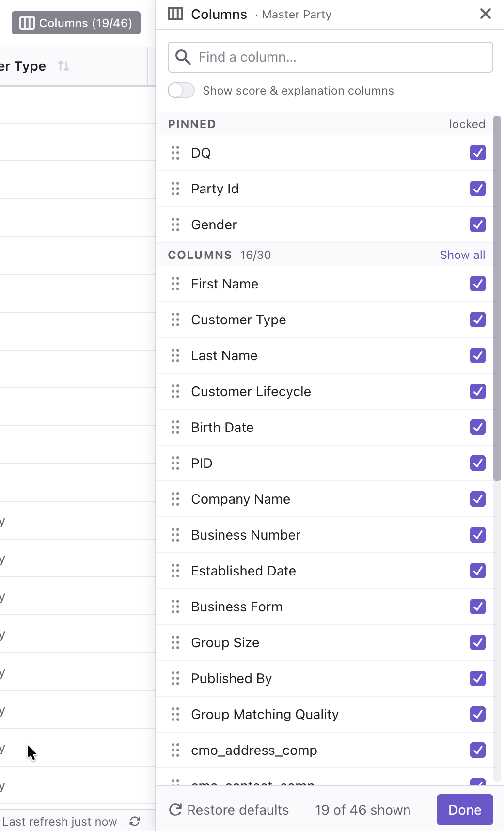Uncheck the Gender column checkbox
The image size is (504, 831).
(x=478, y=224)
